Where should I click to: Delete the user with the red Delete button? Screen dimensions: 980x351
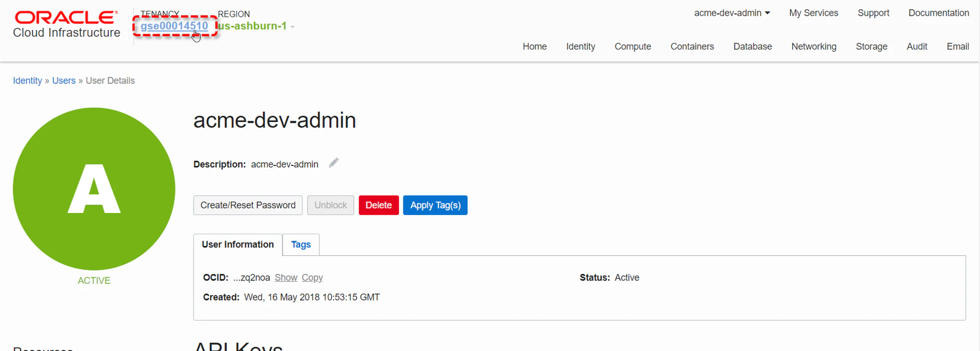tap(378, 205)
